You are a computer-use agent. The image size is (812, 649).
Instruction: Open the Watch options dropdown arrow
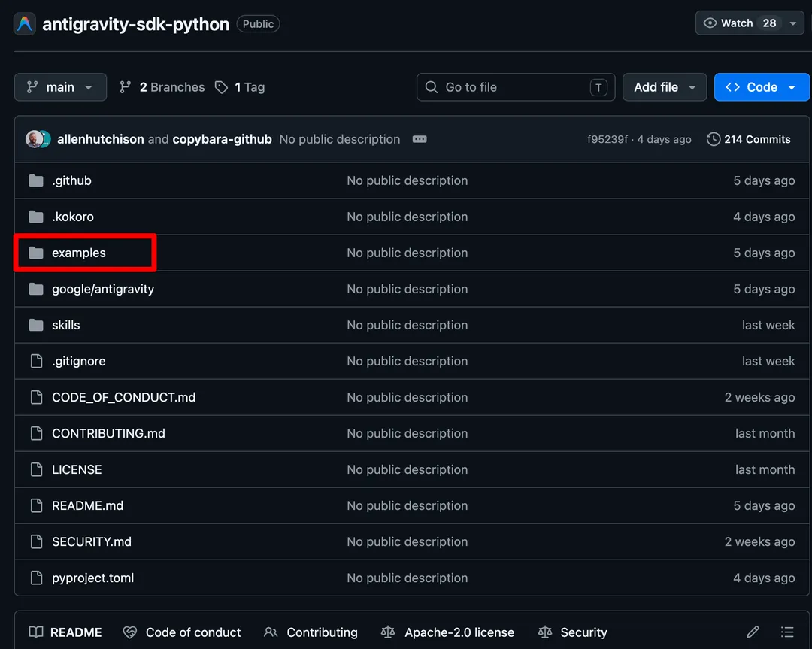click(793, 23)
